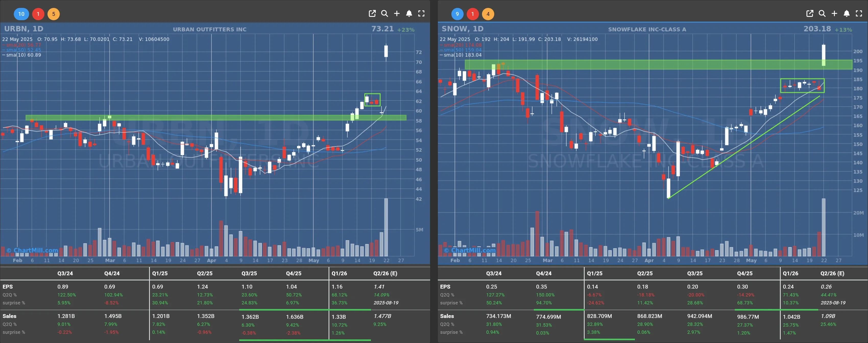This screenshot has height=343, width=868.
Task: Click SNOW Q1/26 sales 1.042B
Action: [x=791, y=317]
